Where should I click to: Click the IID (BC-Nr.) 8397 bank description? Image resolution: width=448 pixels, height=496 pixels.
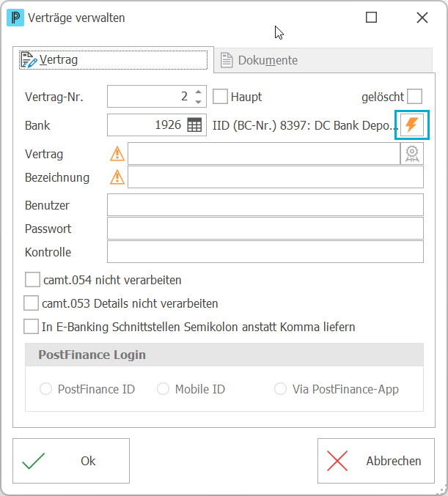pos(305,125)
